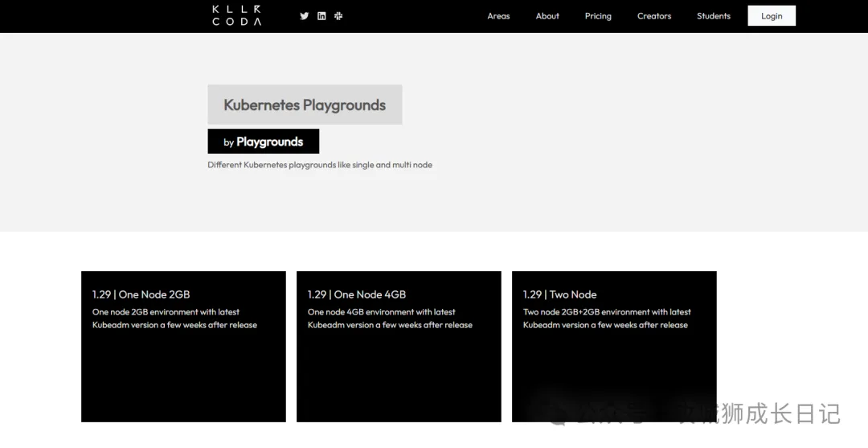The width and height of the screenshot is (868, 448).
Task: Select the 'Two node 2GB+2GB environment' description
Action: (607, 319)
